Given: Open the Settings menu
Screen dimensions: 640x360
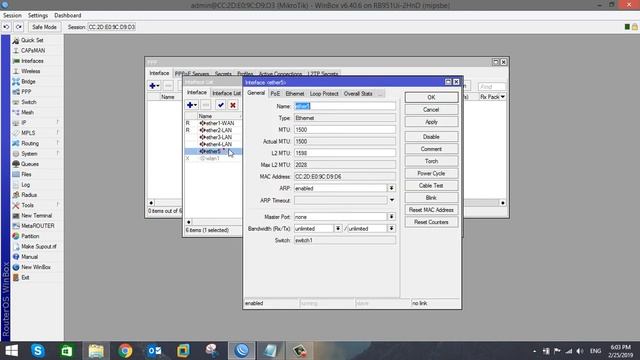Looking at the screenshot, I should (38, 16).
